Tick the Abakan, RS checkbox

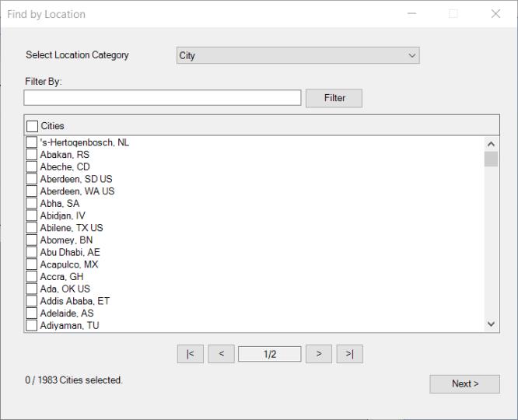coord(32,155)
